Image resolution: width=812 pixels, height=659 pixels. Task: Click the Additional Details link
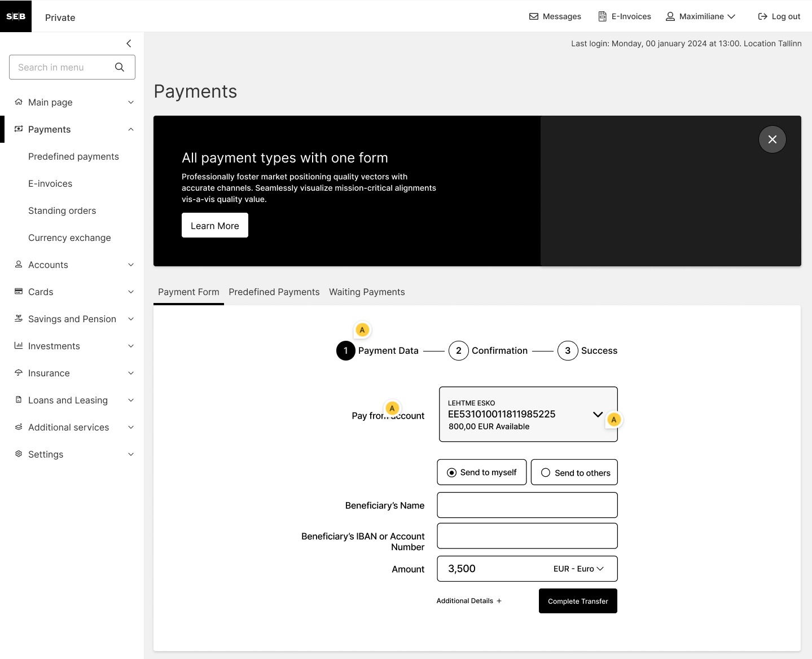click(x=465, y=601)
